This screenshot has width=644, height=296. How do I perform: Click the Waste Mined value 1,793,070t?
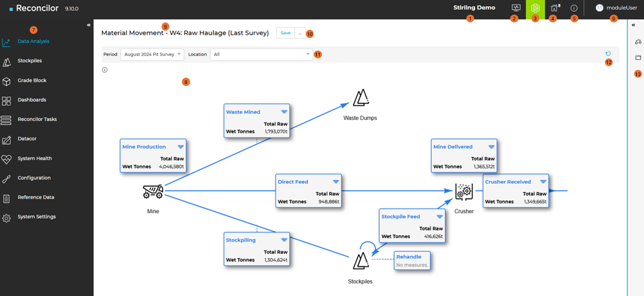(x=276, y=132)
